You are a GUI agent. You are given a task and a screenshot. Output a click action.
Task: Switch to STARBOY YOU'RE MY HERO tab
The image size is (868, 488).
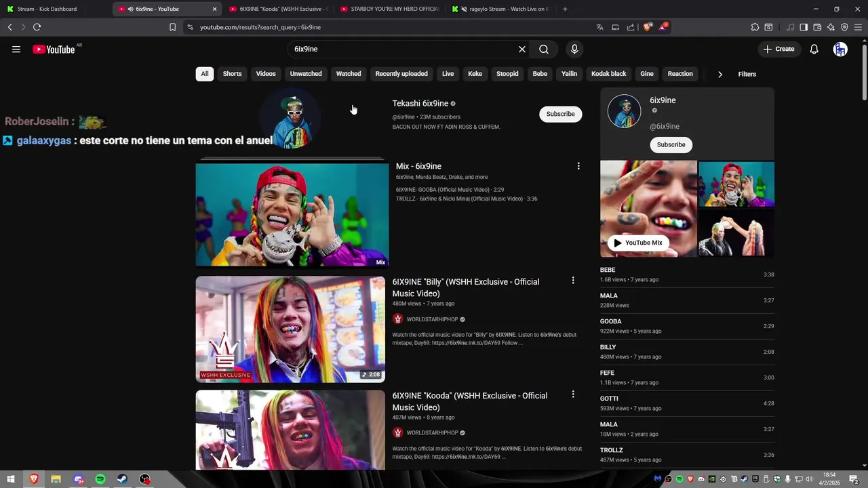coord(390,9)
